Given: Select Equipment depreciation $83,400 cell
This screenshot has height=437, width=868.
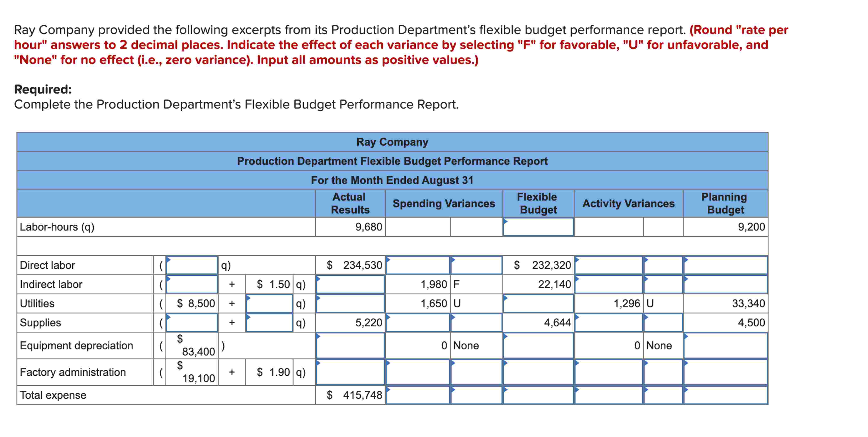Looking at the screenshot, I should click(192, 346).
